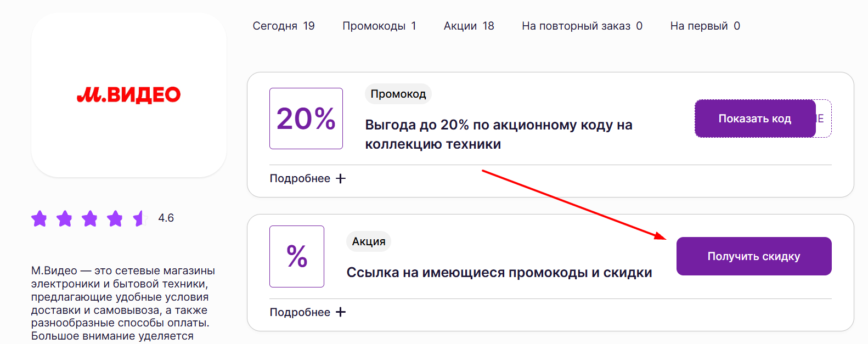Click the M.Видео store logo
Screen dimensions: 868x344
[x=129, y=95]
